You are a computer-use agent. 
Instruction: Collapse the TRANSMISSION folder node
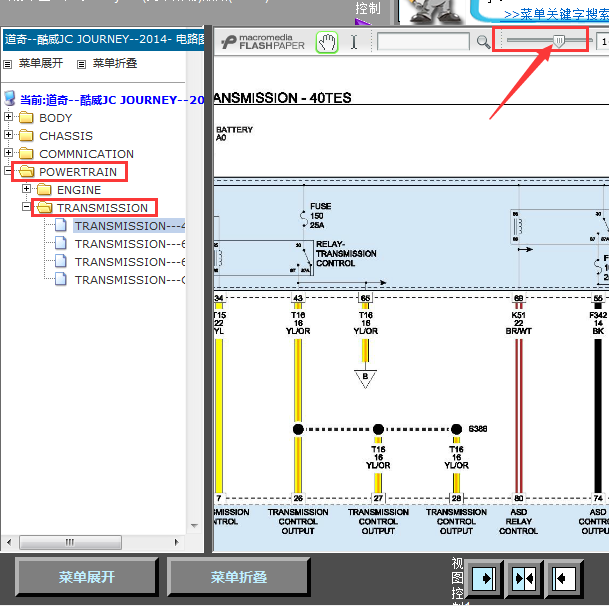pyautogui.click(x=26, y=206)
